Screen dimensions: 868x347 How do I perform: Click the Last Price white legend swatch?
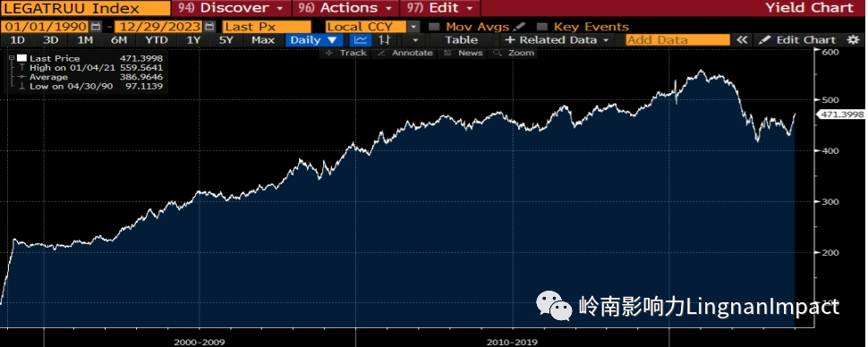coord(22,58)
